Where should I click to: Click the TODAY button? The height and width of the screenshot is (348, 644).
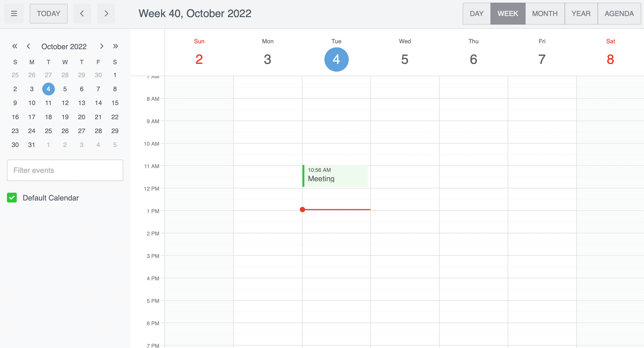tap(48, 13)
